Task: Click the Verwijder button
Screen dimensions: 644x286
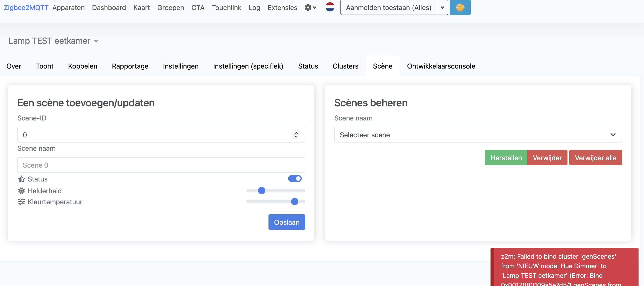Action: point(547,158)
